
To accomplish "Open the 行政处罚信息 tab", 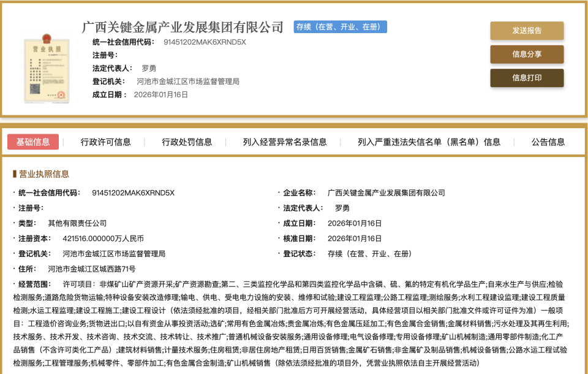I will (187, 142).
